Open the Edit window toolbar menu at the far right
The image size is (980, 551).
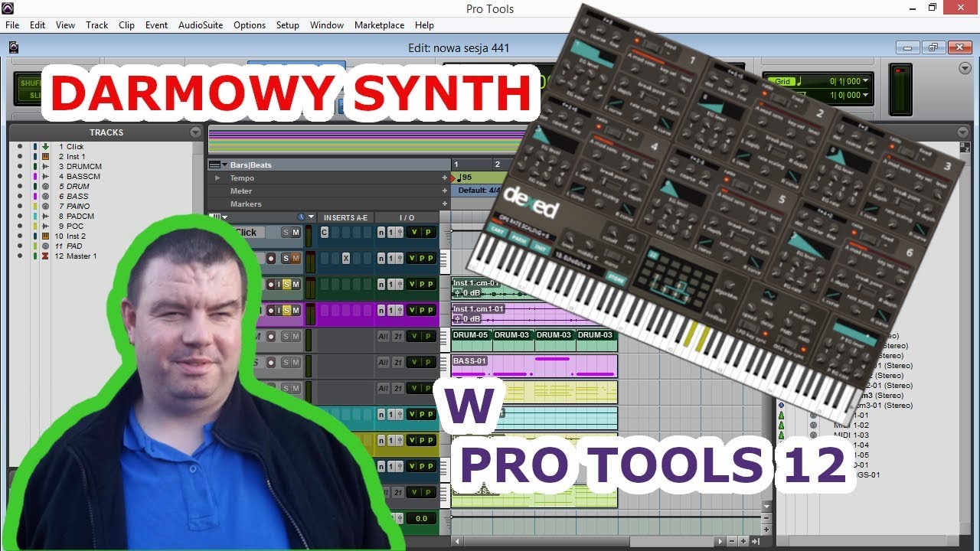point(965,68)
